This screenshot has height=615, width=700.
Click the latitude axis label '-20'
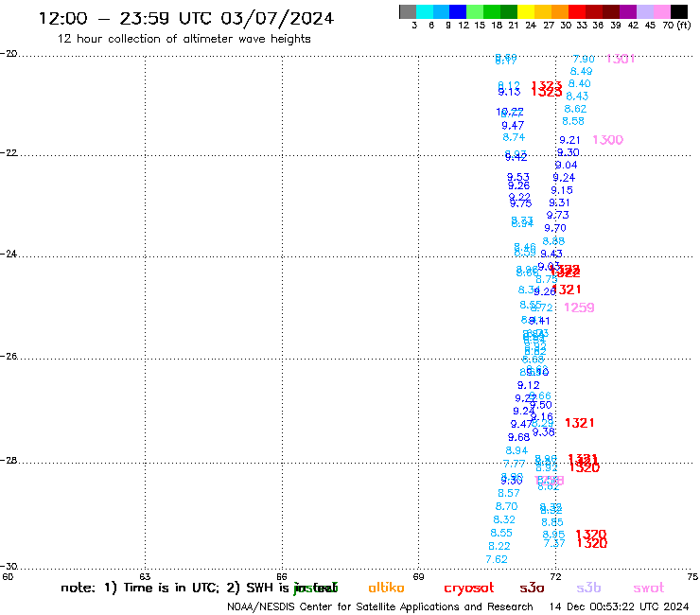tap(9, 54)
